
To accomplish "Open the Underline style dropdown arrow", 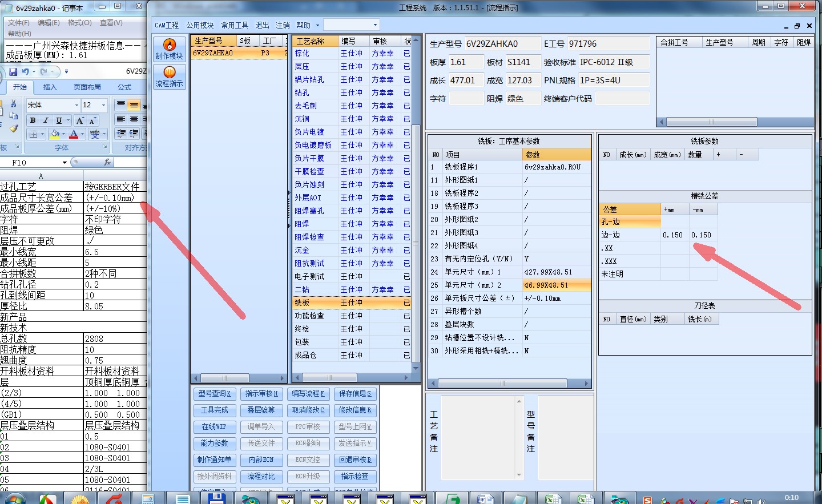I will [68, 120].
